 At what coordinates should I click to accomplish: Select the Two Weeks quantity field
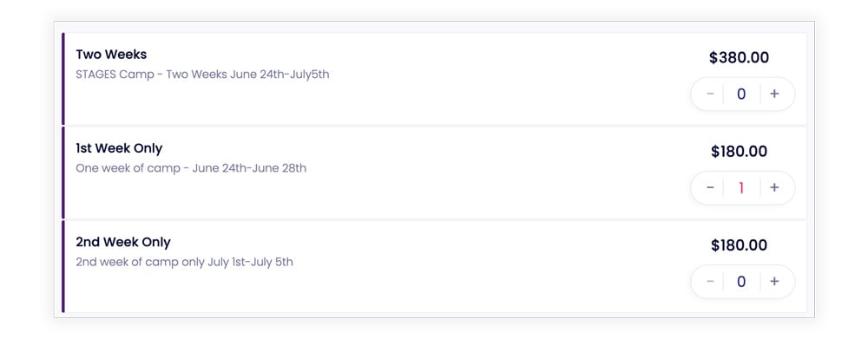(741, 94)
